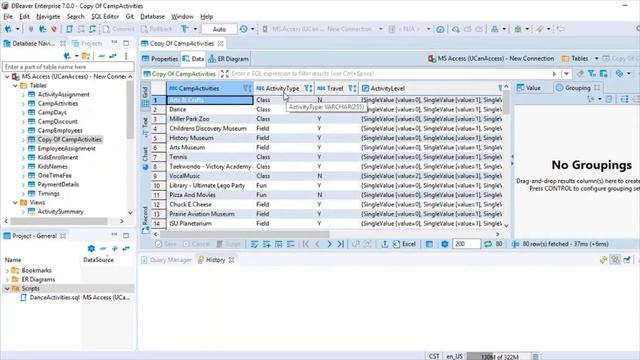Collapse the Views folder
640x360 pixels.
pyautogui.click(x=15, y=203)
